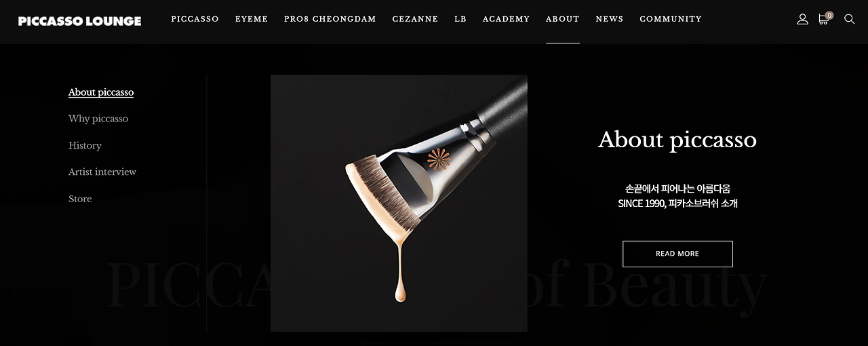Viewport: 868px width, 346px height.
Task: Select PRO8 CHEONGDAM in navigation
Action: (x=330, y=19)
